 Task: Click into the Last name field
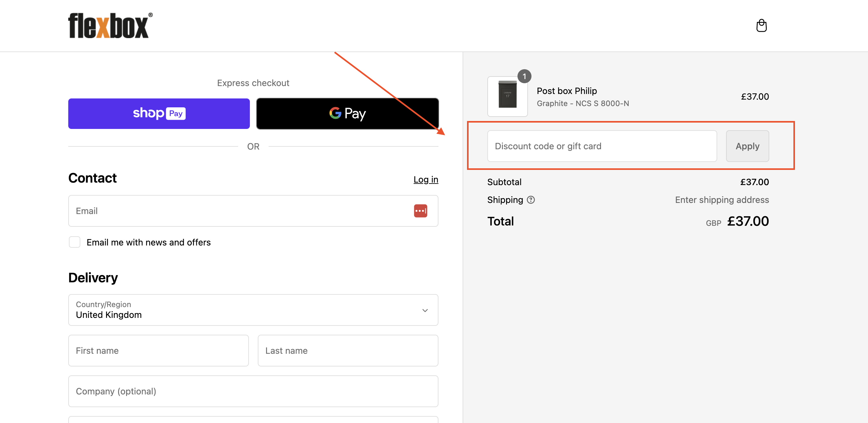[x=348, y=350]
